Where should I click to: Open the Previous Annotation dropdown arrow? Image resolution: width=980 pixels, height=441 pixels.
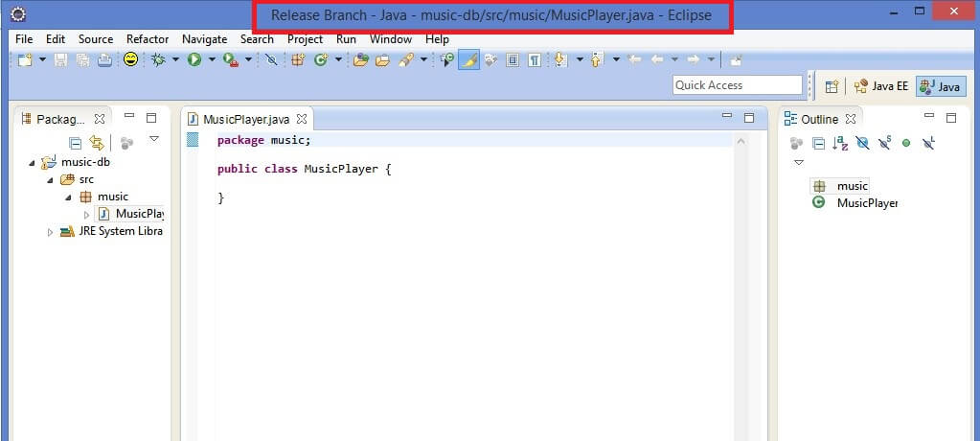pos(616,60)
